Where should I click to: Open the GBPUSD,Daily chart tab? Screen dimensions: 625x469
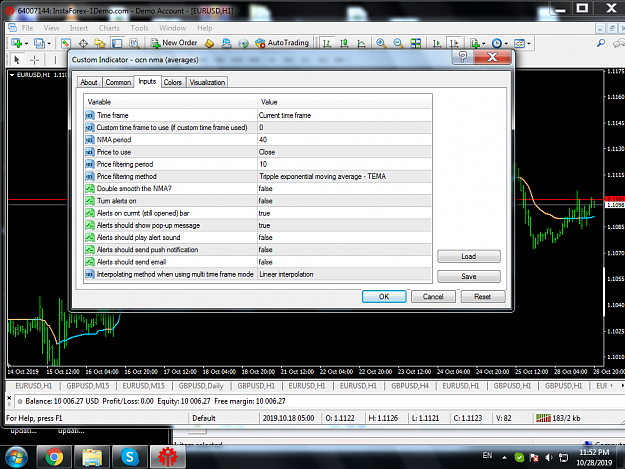point(201,386)
